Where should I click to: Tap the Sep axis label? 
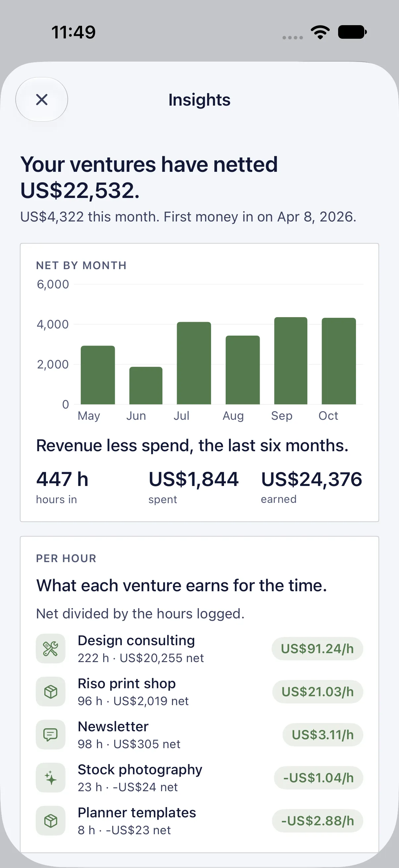tap(282, 416)
